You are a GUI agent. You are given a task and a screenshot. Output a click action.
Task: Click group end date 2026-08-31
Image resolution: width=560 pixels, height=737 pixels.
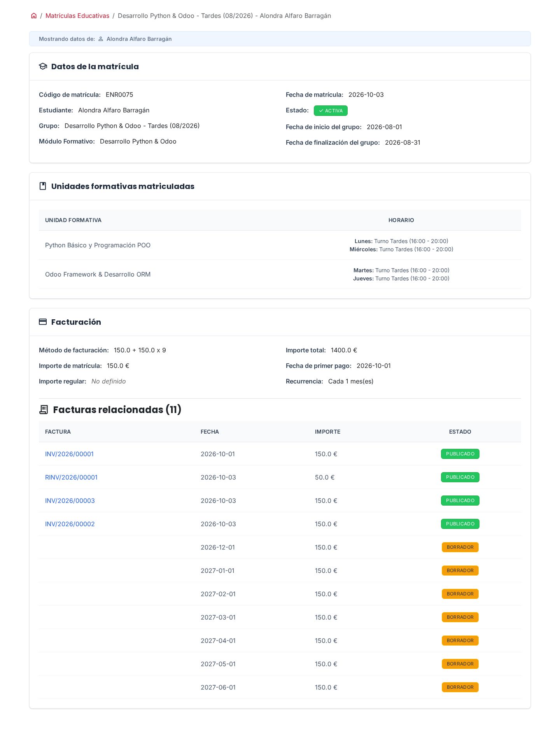pos(402,143)
